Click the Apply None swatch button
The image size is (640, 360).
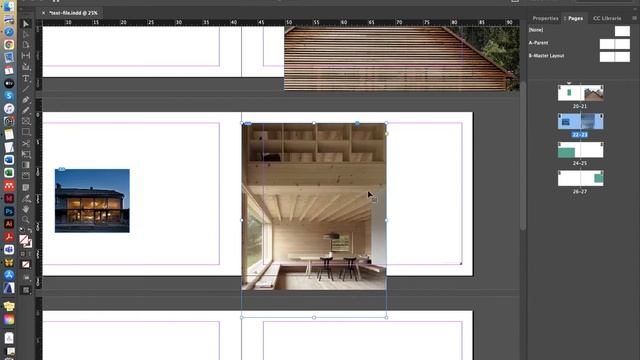tap(26, 264)
